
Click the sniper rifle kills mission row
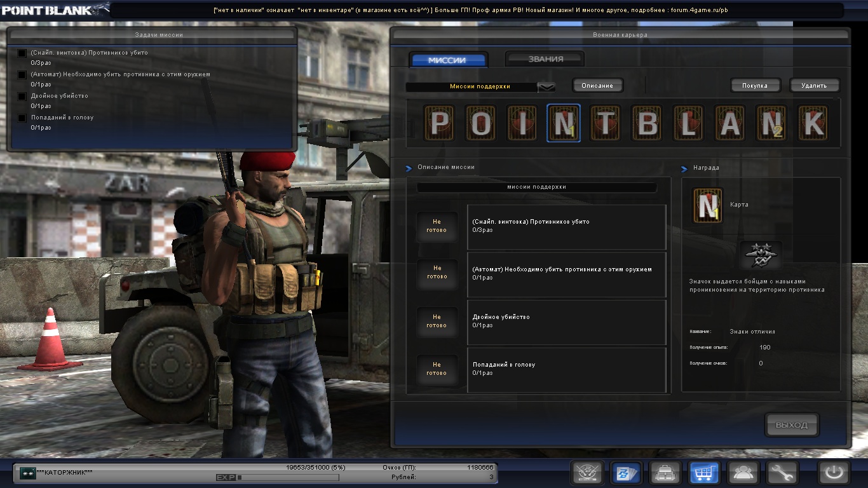(566, 227)
